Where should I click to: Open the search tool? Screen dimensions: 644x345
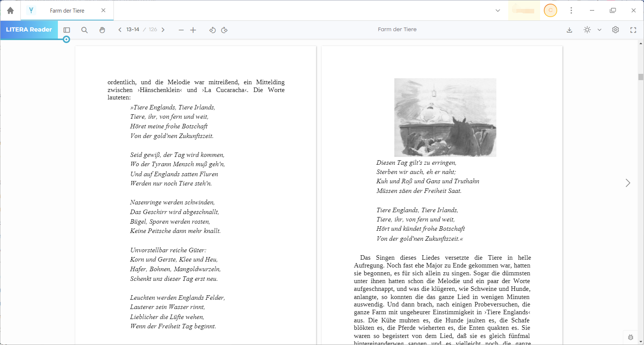click(x=85, y=30)
